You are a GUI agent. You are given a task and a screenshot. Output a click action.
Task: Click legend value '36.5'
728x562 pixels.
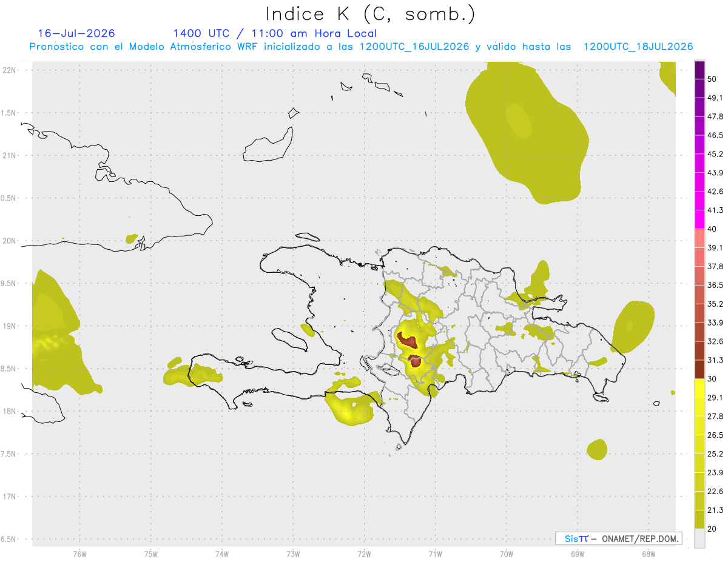point(715,285)
